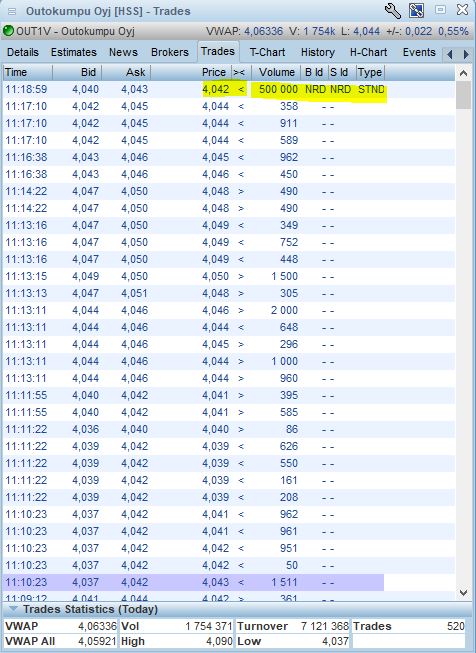Click the volume 1 500 cell

coord(284,276)
